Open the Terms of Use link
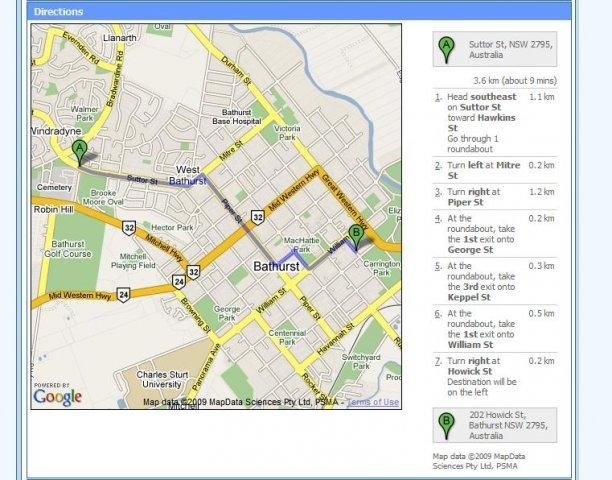The image size is (612, 480). click(x=372, y=402)
